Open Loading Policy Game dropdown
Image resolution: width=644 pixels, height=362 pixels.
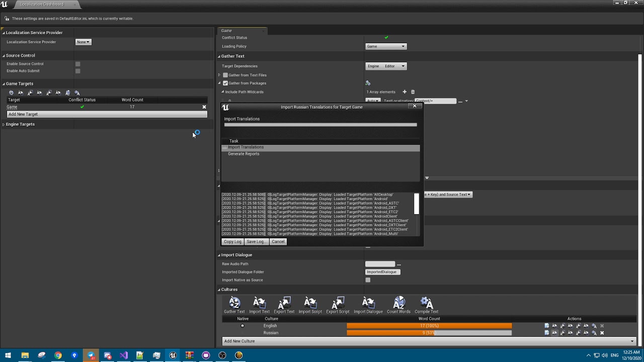click(x=385, y=46)
